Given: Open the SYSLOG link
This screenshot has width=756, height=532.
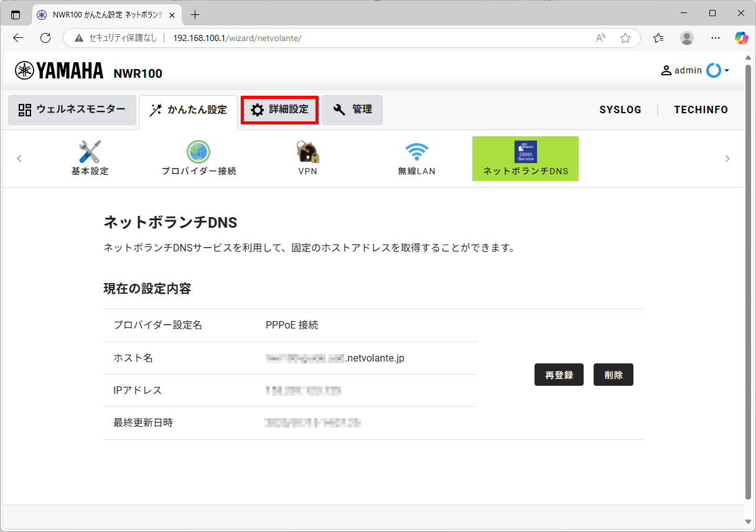Looking at the screenshot, I should pos(620,110).
